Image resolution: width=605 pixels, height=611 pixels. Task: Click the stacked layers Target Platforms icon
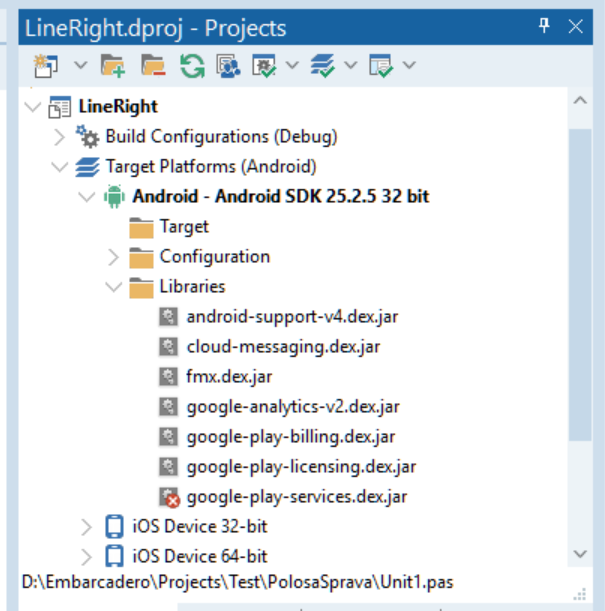[87, 167]
